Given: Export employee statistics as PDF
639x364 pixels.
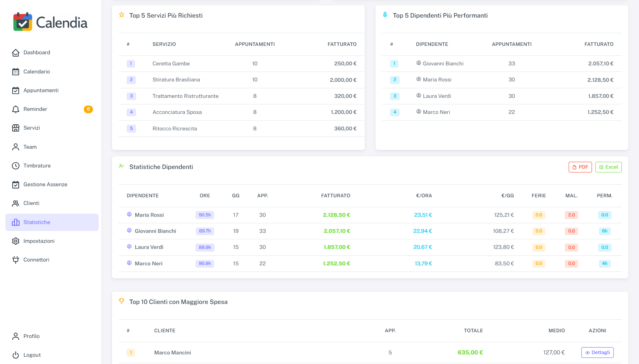Looking at the screenshot, I should click(580, 167).
